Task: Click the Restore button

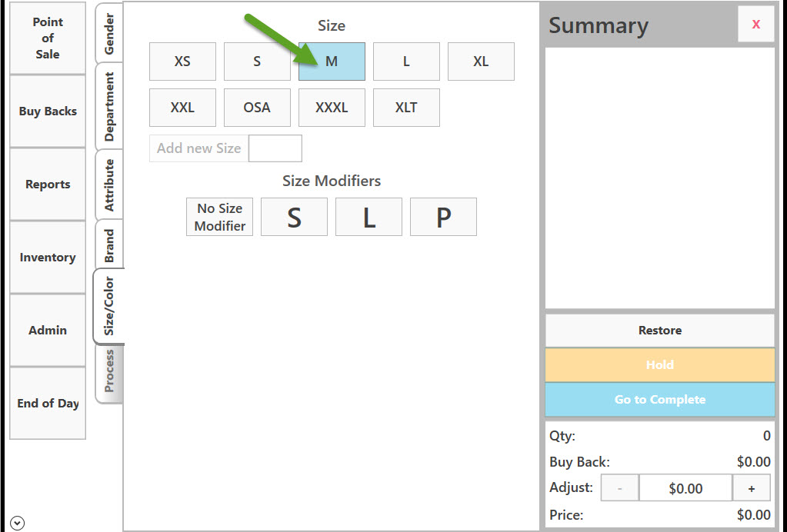Action: click(660, 331)
